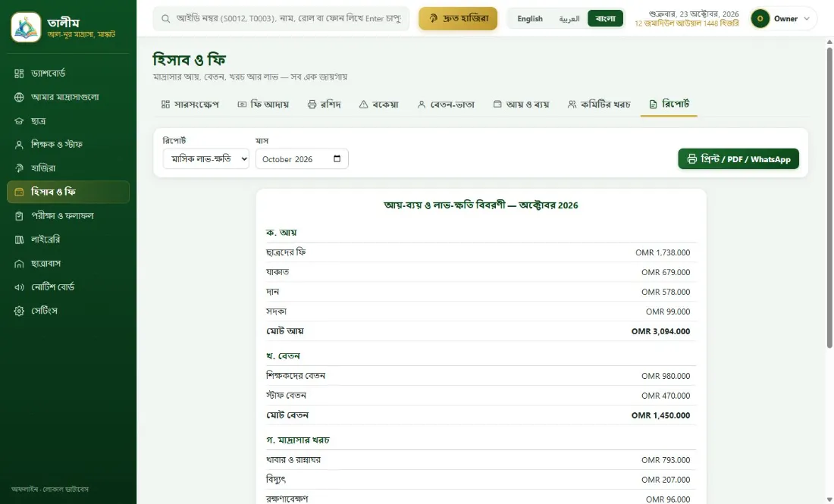Click প্রিন্ট / PDF / WhatsApp button
The image size is (834, 504).
[x=738, y=159]
